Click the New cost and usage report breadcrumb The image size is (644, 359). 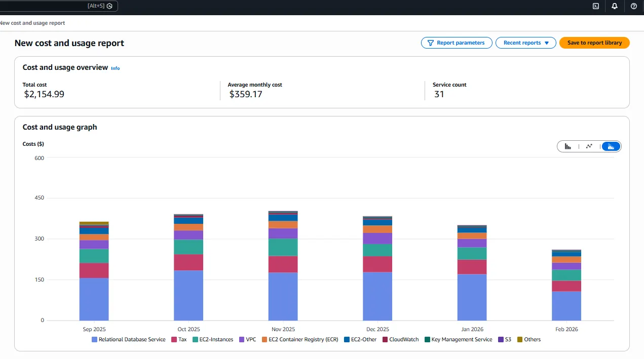[32, 23]
